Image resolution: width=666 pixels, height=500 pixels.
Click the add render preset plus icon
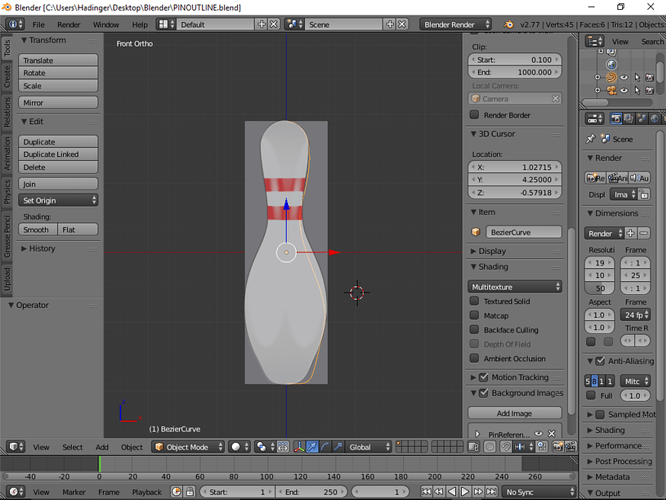click(x=630, y=233)
